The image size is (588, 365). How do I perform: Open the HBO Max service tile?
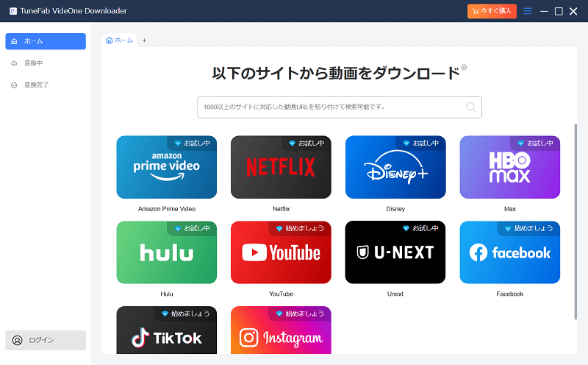(509, 167)
